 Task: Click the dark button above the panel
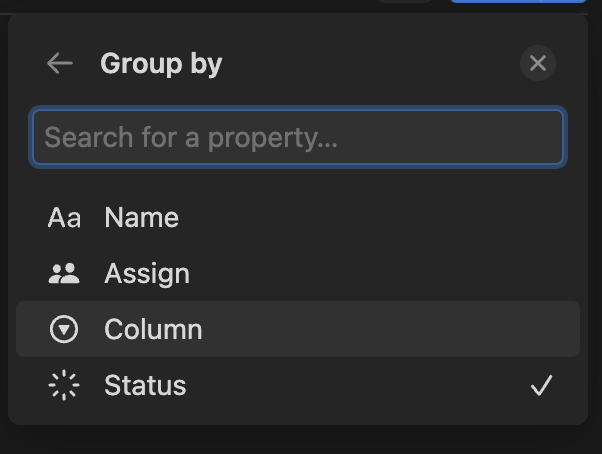click(x=406, y=2)
